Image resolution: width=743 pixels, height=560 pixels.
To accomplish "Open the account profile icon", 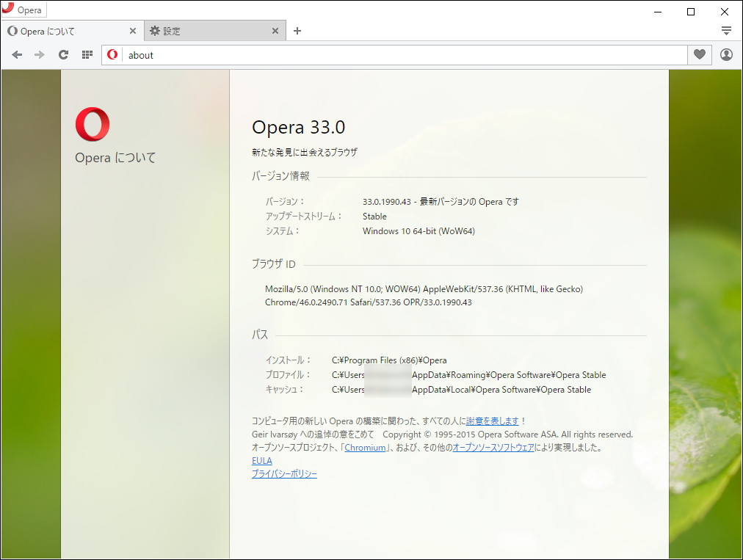I will click(726, 54).
